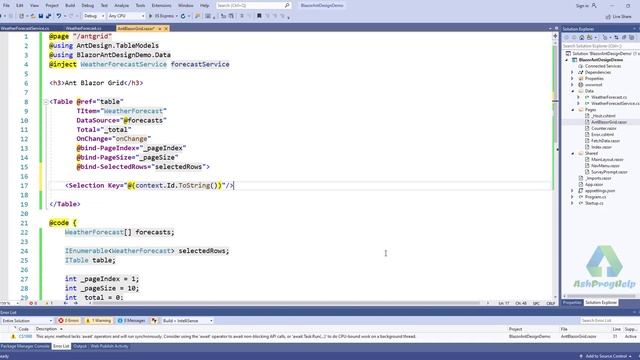640x360 pixels.
Task: Open the File menu
Action: click(x=6, y=6)
